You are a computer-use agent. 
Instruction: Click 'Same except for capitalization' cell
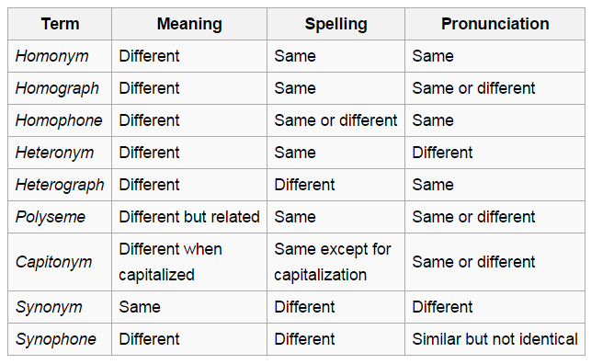pyautogui.click(x=335, y=262)
